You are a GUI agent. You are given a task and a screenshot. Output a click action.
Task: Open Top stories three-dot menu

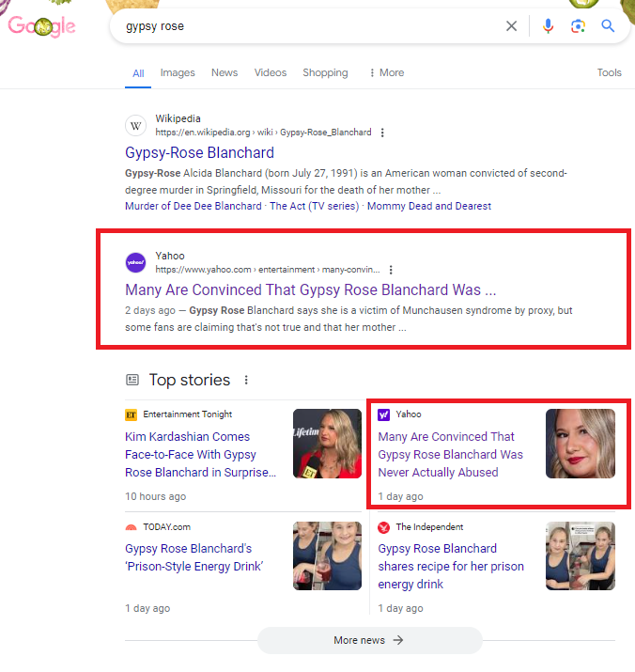tap(246, 380)
